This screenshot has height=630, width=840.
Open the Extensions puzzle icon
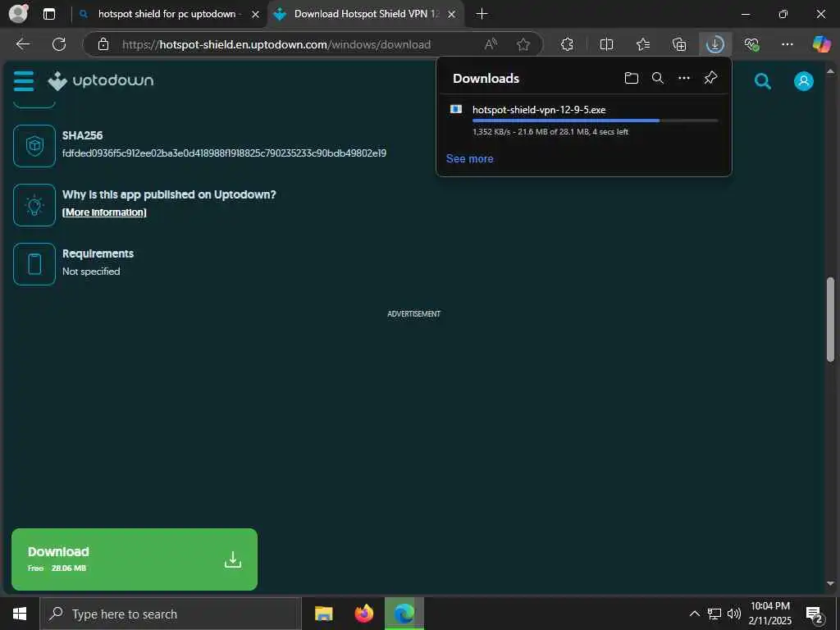coord(568,44)
